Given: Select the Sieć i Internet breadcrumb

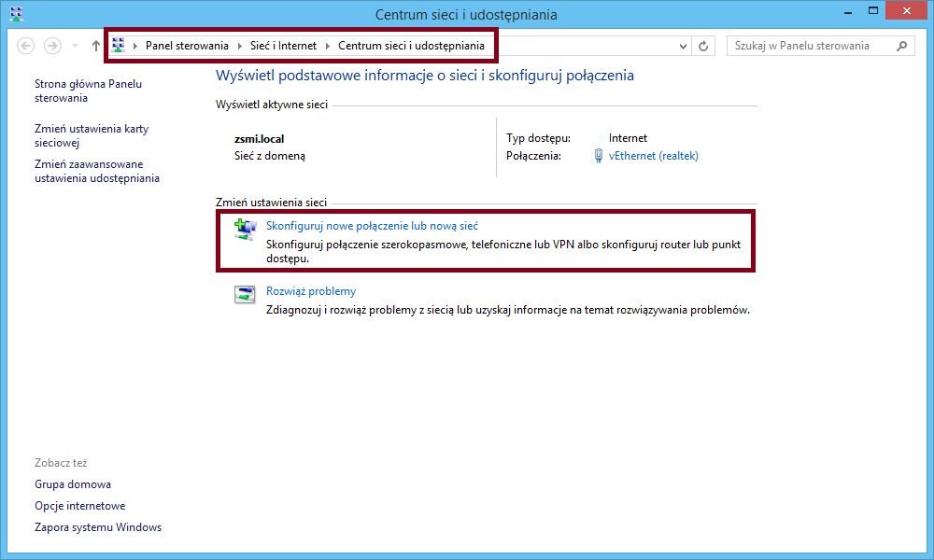Looking at the screenshot, I should [x=284, y=46].
